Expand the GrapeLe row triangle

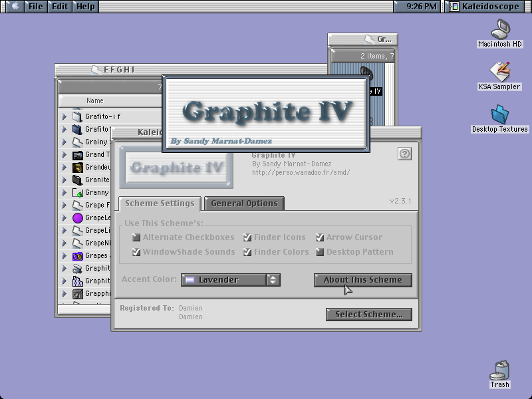click(64, 218)
